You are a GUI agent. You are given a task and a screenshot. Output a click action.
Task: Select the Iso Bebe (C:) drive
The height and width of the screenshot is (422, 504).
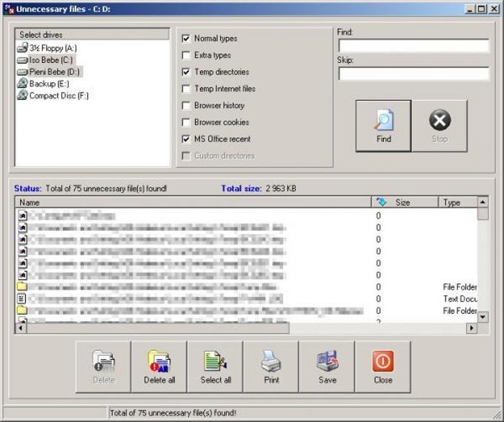pos(45,60)
